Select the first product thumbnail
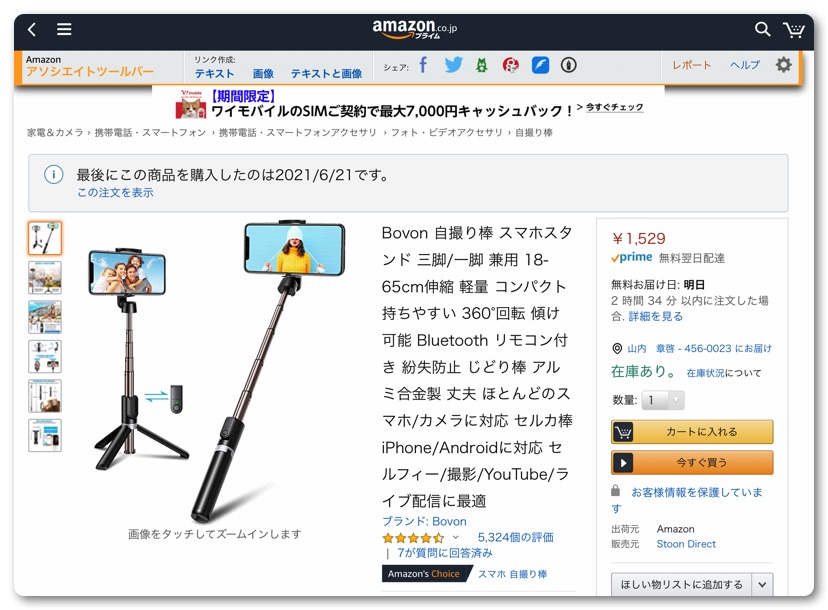This screenshot has height=610, width=828. click(45, 238)
